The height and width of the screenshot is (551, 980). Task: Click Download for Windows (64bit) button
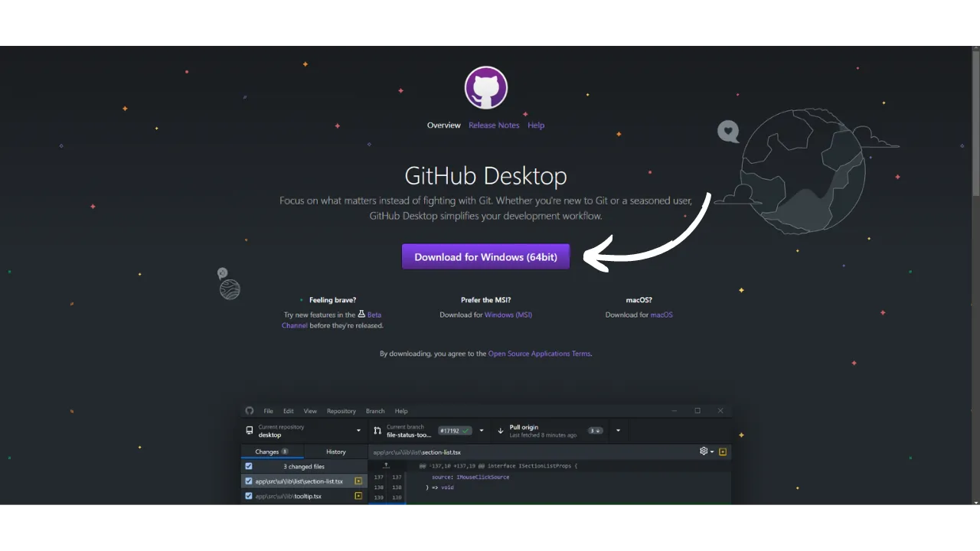[x=486, y=257]
